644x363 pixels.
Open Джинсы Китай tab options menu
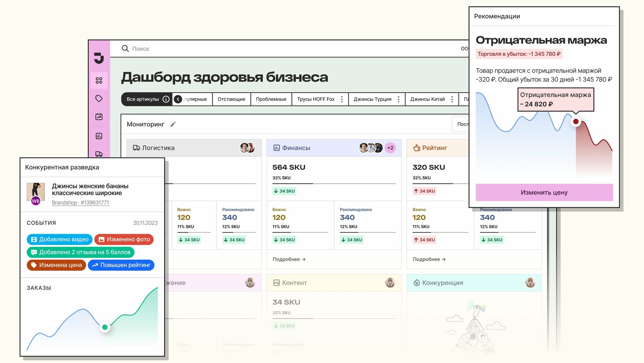click(x=452, y=99)
